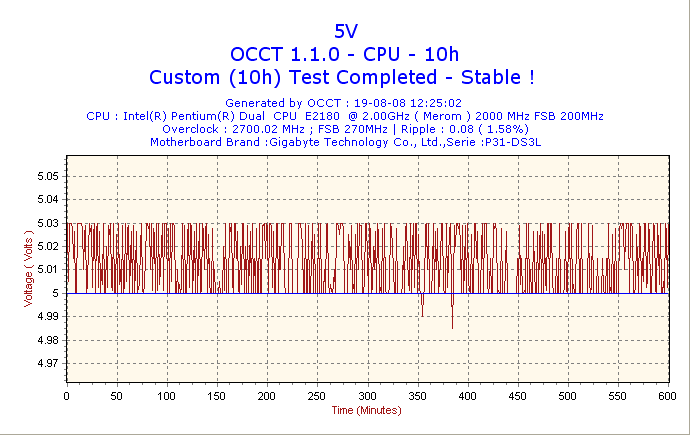Screen dimensions: 690x435
Task: Click the deepest voltage dip near 385 minutes
Action: coord(452,326)
